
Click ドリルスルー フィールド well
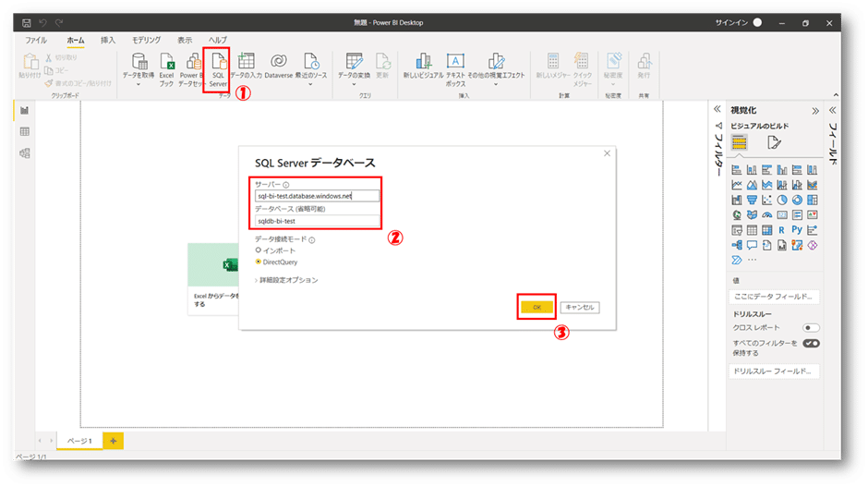pyautogui.click(x=773, y=371)
